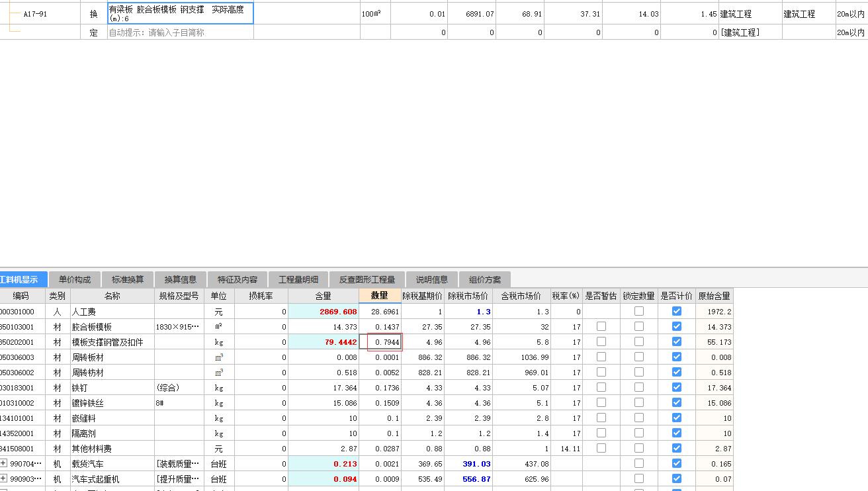Toggle 是否暂估 checkbox for 铁钉
This screenshot has height=491, width=868.
(x=601, y=387)
